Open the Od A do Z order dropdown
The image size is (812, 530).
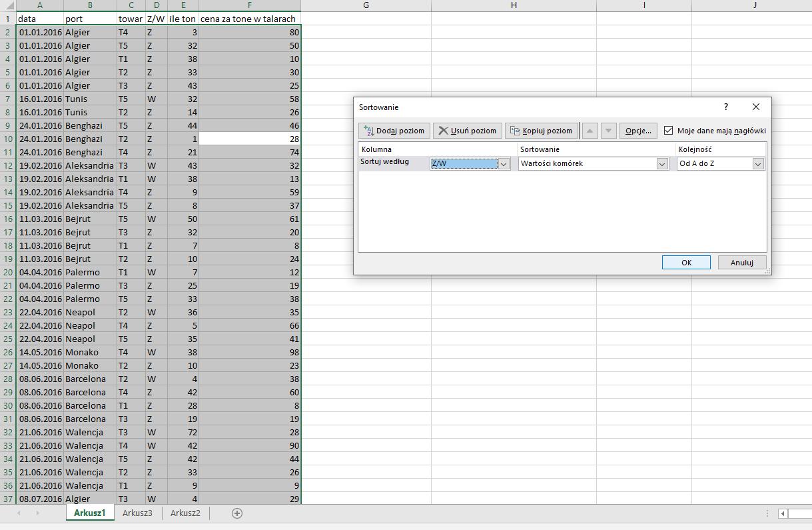coord(758,163)
